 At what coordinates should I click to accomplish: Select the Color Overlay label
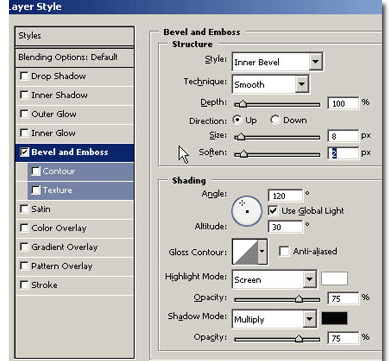click(x=59, y=228)
